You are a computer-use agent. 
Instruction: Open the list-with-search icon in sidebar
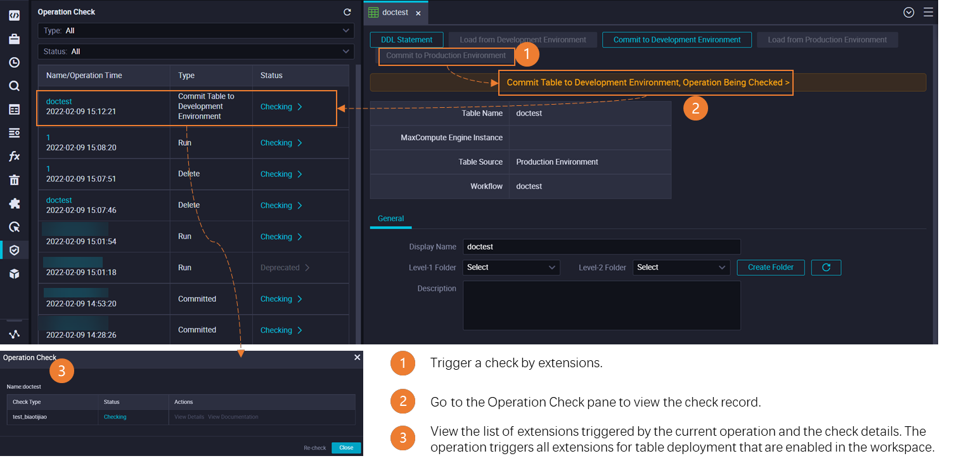[x=14, y=133]
